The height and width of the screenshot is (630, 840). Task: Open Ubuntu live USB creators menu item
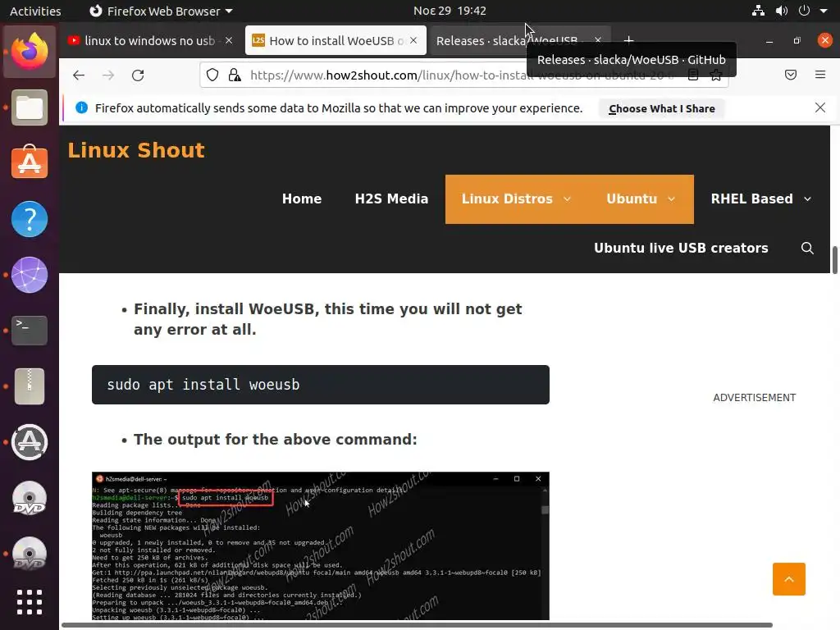[x=681, y=248]
